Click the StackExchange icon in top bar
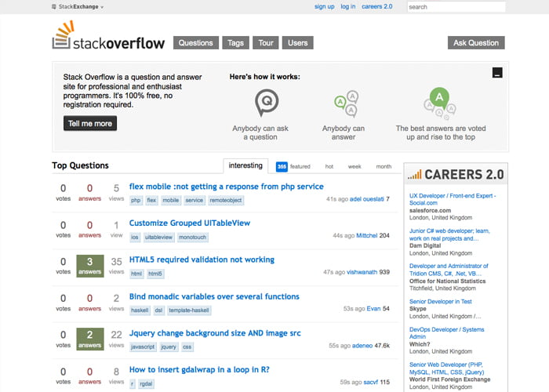The image size is (549, 392). 54,6
